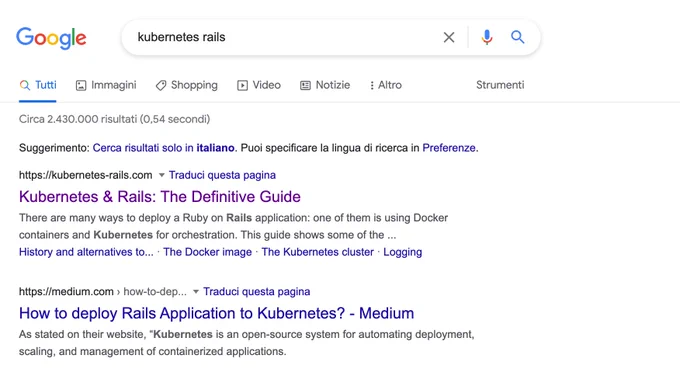
Task: Open the Notizie tab
Action: [325, 85]
